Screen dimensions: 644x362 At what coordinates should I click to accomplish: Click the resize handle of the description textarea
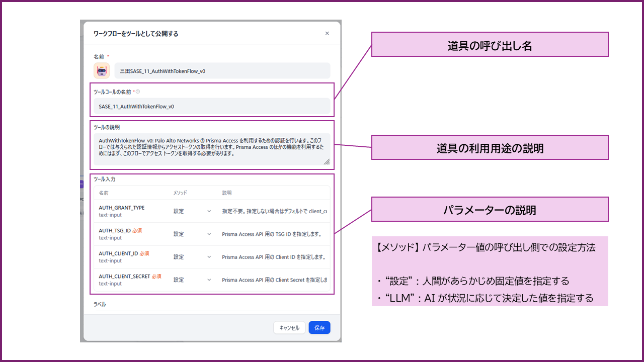pos(327,162)
